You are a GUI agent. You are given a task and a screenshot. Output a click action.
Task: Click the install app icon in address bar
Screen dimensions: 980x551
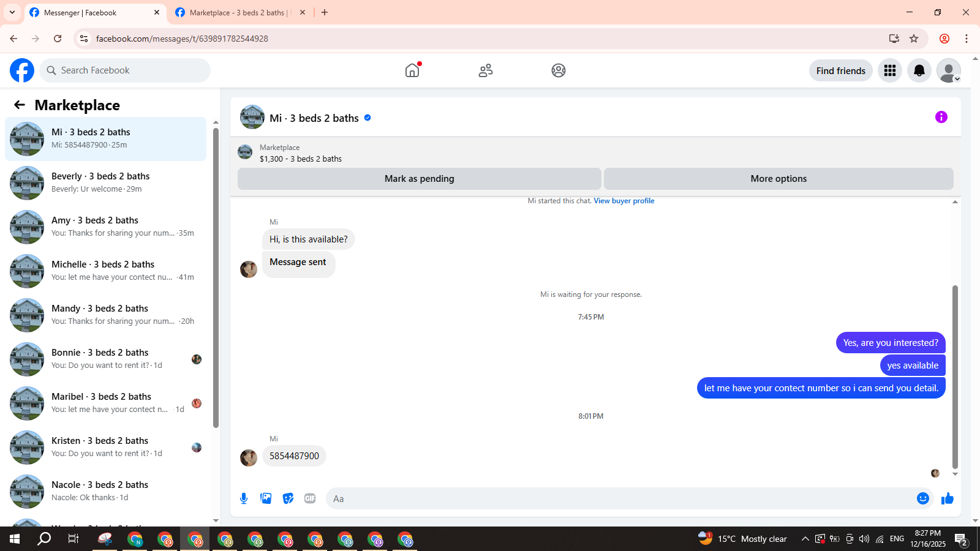[x=894, y=39]
